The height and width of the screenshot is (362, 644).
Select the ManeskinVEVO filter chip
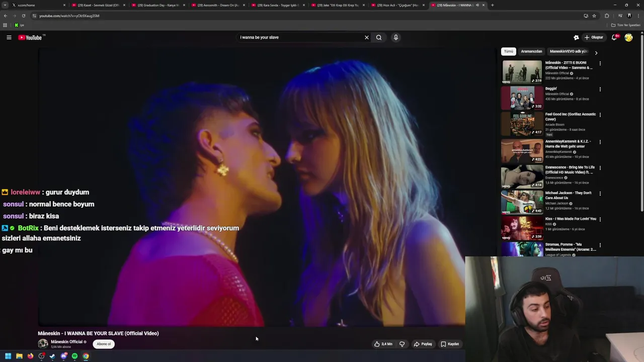coord(569,51)
